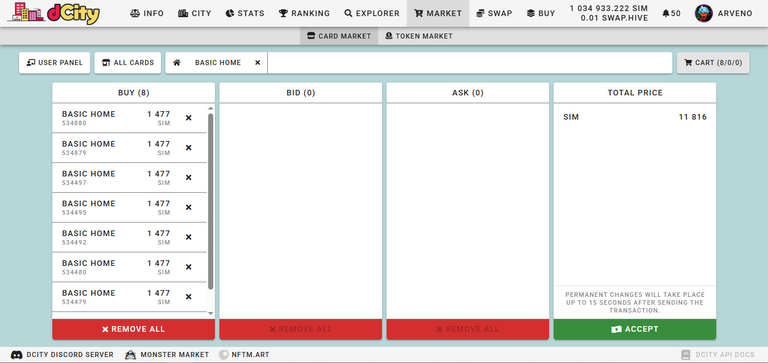
Task: Remove Basic Home 534479 from cart
Action: point(189,297)
